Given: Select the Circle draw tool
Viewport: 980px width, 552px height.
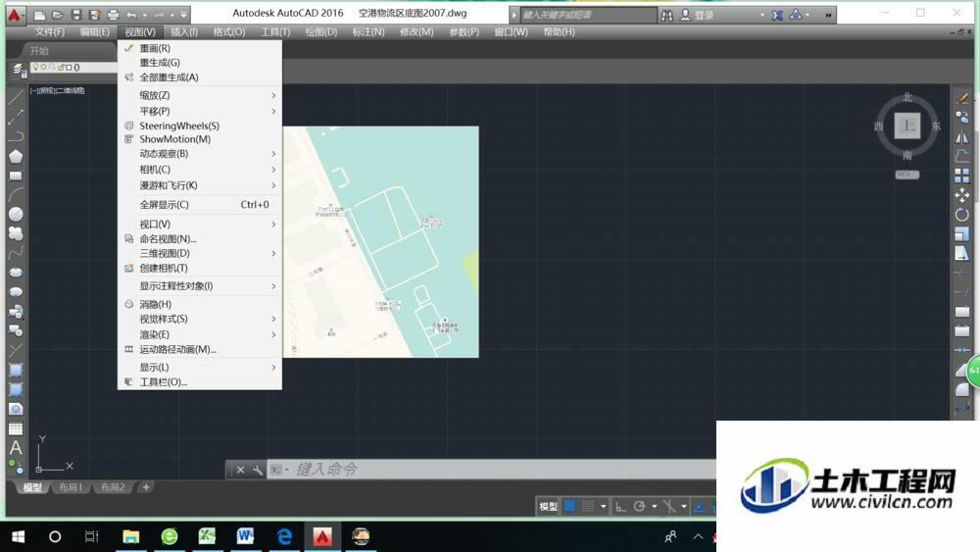Looking at the screenshot, I should [x=16, y=214].
